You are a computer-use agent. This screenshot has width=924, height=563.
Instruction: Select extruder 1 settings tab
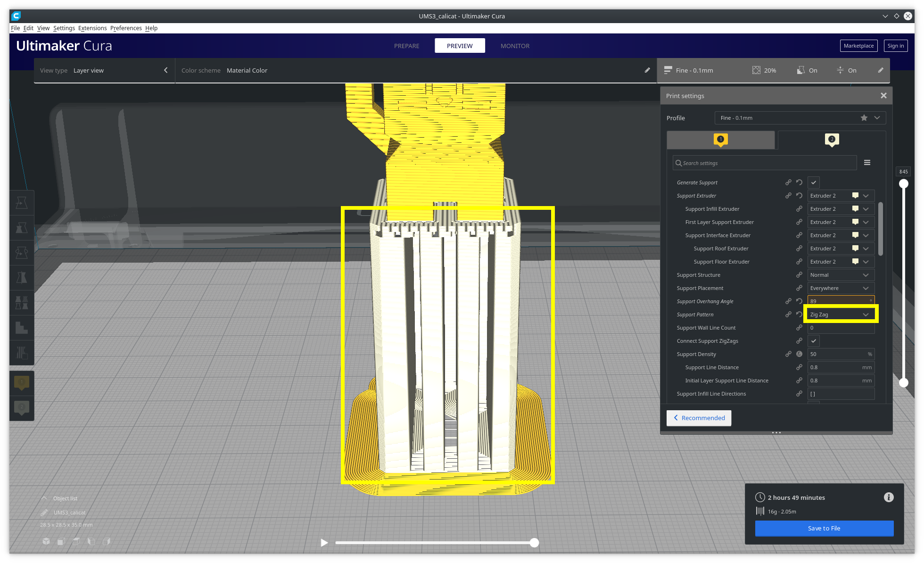720,140
